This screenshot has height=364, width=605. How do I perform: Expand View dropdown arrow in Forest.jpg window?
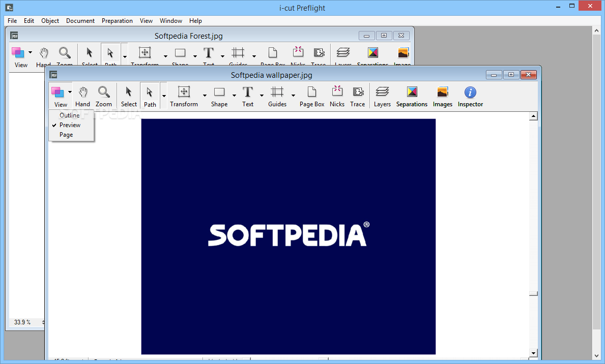(x=30, y=52)
